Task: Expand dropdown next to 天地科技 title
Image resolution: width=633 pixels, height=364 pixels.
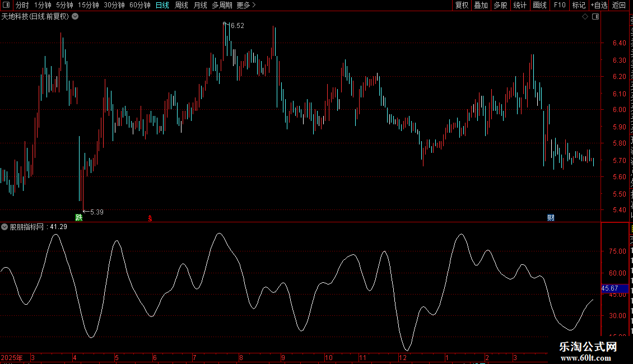Action: [75, 17]
